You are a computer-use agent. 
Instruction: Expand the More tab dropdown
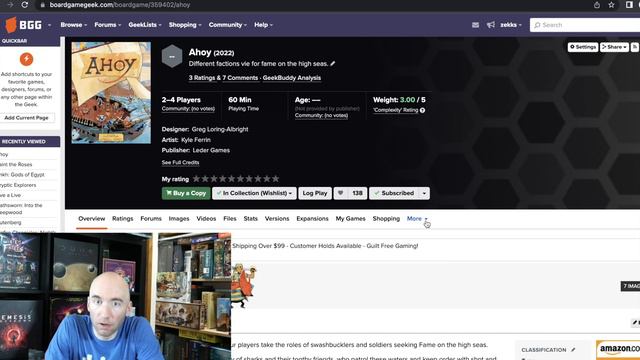[417, 219]
